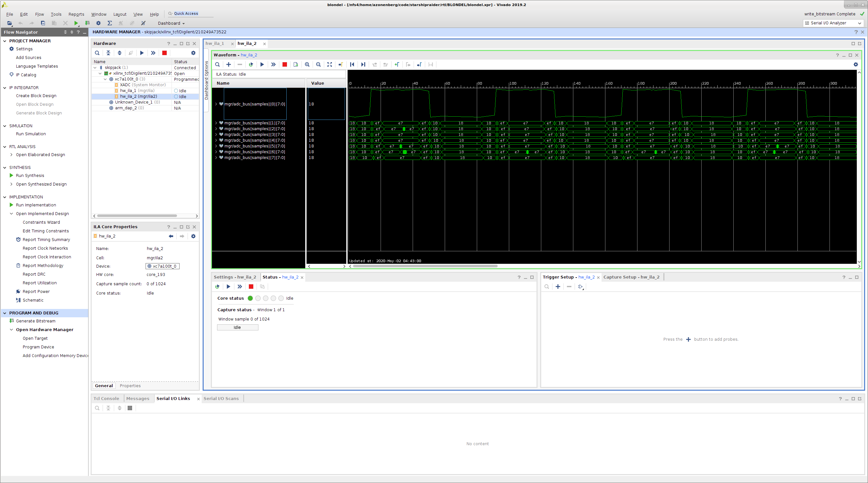The width and height of the screenshot is (868, 483).
Task: Open the Serial I/O Analyzer layout dropdown
Action: 833,23
